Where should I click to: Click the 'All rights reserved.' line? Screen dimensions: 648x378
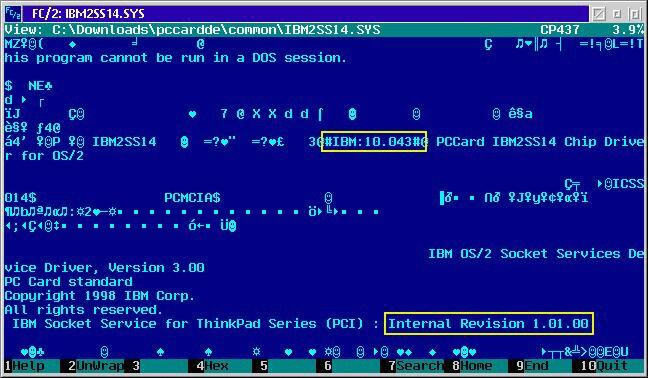click(x=83, y=310)
